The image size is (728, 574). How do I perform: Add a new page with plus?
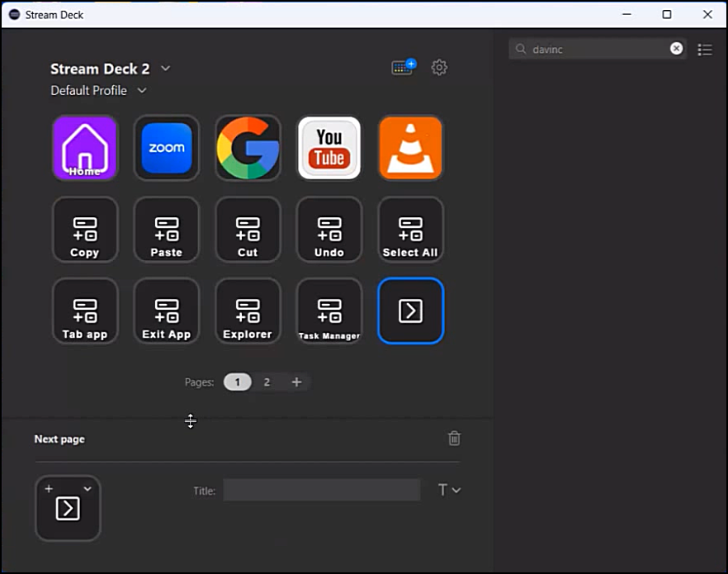point(296,382)
